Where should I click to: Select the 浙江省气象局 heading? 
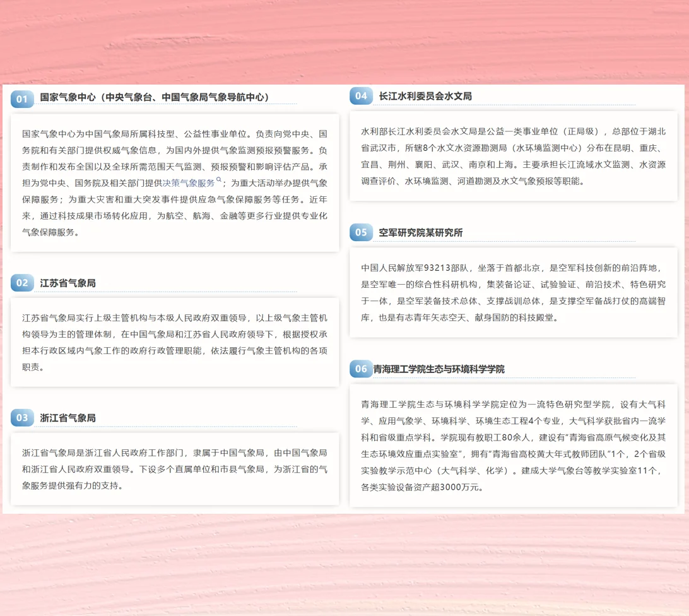(68, 418)
